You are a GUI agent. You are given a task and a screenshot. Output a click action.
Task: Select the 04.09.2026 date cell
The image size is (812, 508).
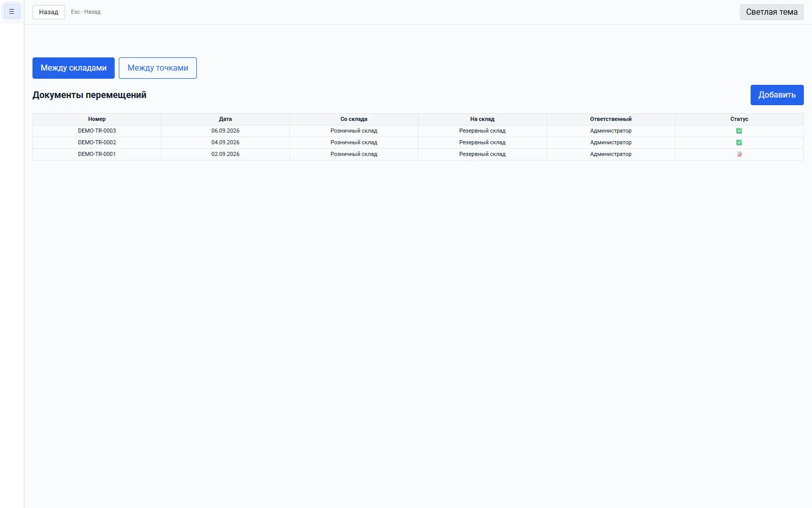(x=225, y=143)
